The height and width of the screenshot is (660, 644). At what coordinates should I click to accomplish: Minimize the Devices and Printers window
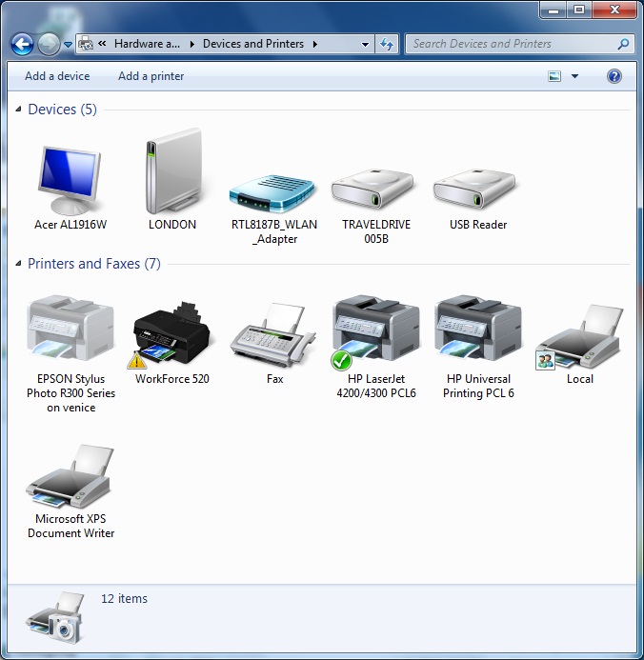pyautogui.click(x=553, y=10)
